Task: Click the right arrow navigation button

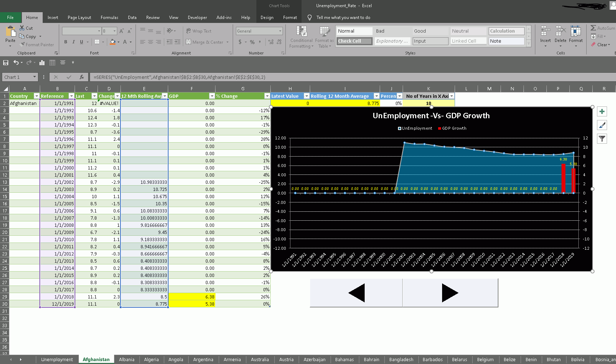Action: (450, 293)
